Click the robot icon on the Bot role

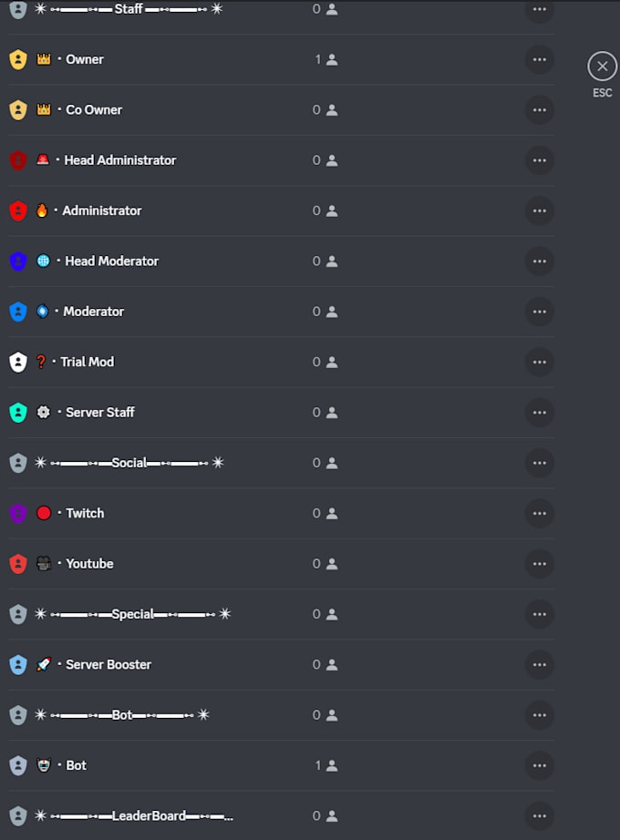[43, 765]
